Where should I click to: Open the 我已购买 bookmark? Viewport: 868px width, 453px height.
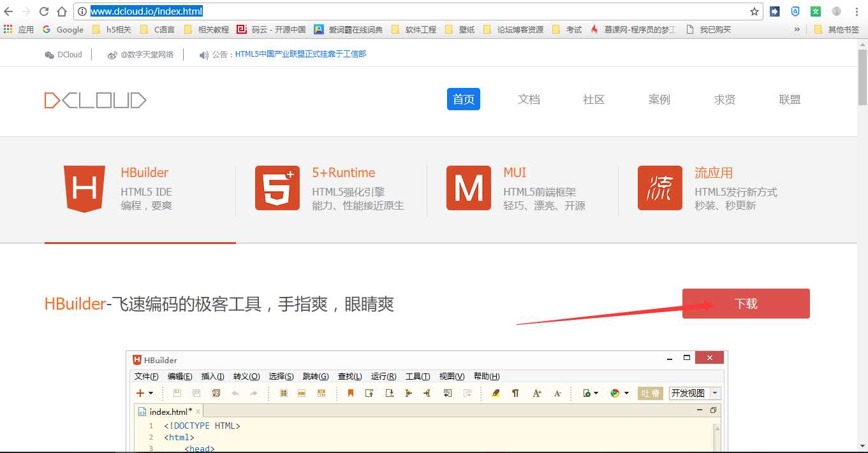coord(708,29)
